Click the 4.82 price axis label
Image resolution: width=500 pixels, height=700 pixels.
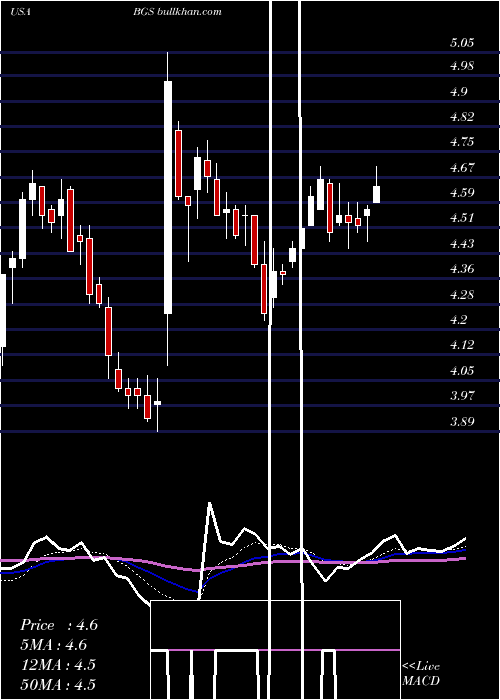click(x=462, y=117)
